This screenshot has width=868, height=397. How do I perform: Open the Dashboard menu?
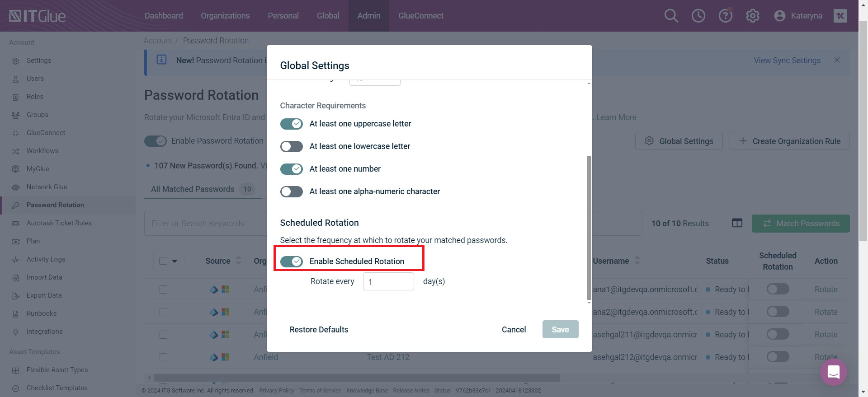[x=164, y=16]
